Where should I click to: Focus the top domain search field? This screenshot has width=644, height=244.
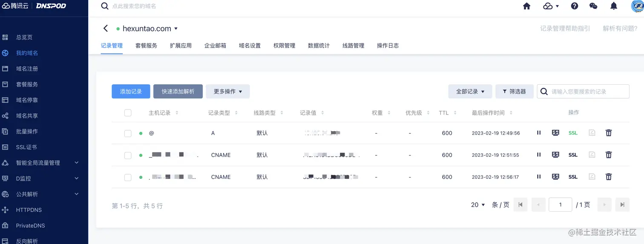click(134, 6)
